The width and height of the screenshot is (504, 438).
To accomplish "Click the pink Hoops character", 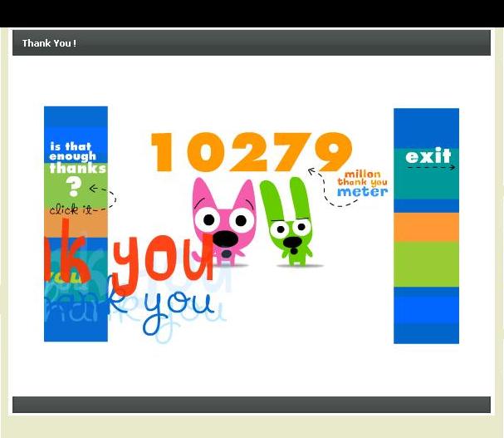I will [x=224, y=222].
